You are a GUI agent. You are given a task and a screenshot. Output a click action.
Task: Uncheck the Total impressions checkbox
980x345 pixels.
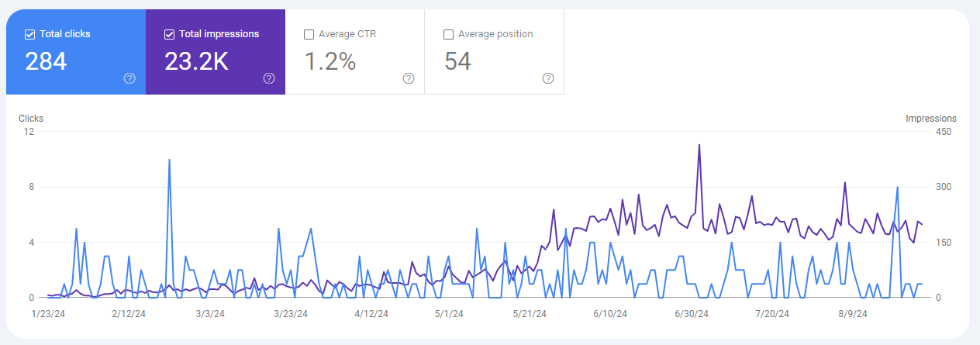tap(169, 34)
